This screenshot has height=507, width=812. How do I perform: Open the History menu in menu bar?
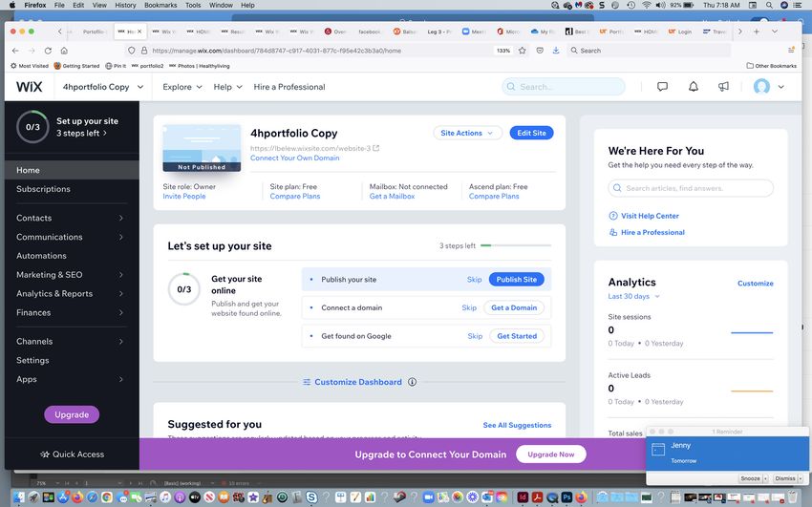[125, 5]
